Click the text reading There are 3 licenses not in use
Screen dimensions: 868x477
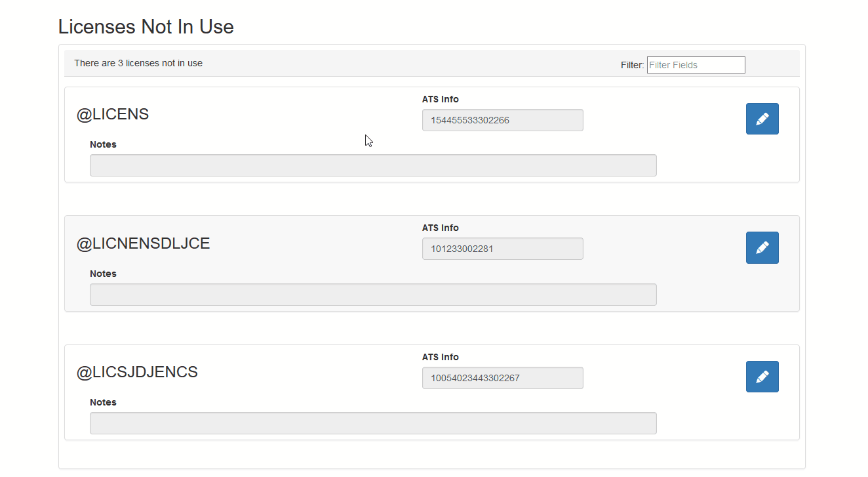click(x=138, y=63)
